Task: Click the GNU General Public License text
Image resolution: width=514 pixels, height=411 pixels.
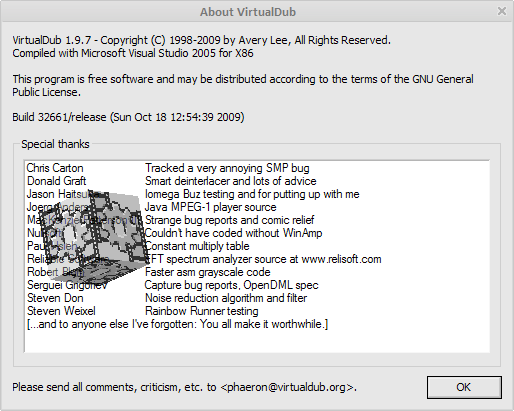Action: [243, 86]
